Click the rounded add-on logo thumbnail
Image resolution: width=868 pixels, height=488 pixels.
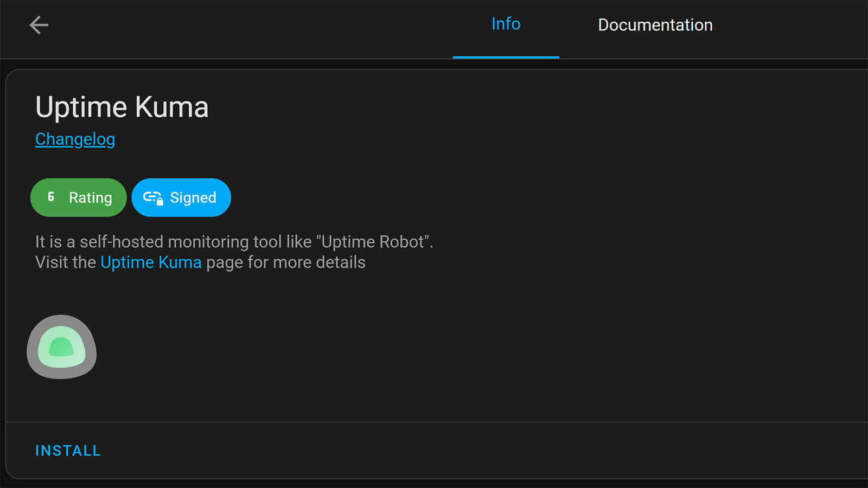click(61, 347)
